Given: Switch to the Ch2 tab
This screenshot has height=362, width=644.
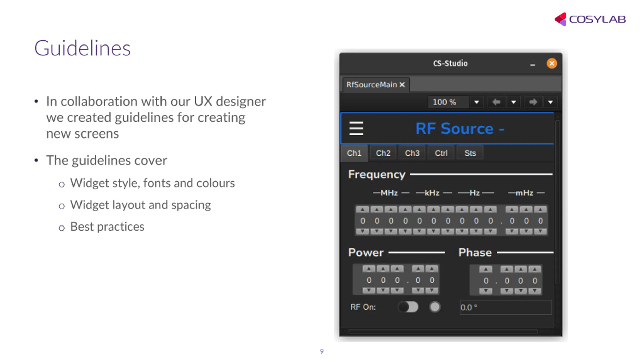Looking at the screenshot, I should coord(383,153).
